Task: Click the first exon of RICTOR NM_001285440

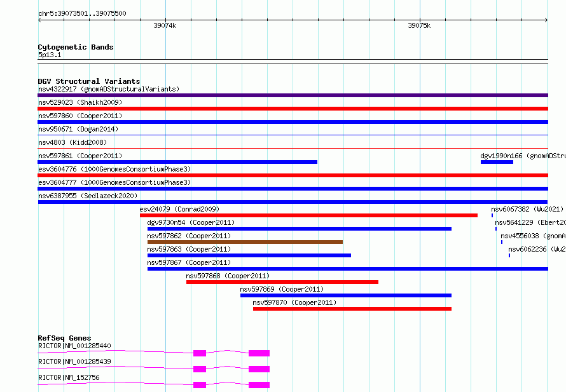Action: 200,353
